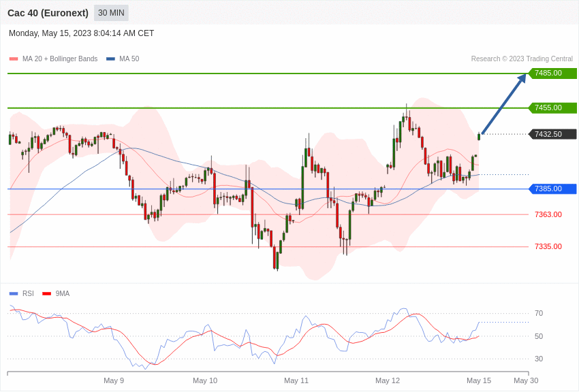Viewport: 579px width, 392px height.
Task: Click the RSI legend color swatch
Action: pyautogui.click(x=14, y=293)
